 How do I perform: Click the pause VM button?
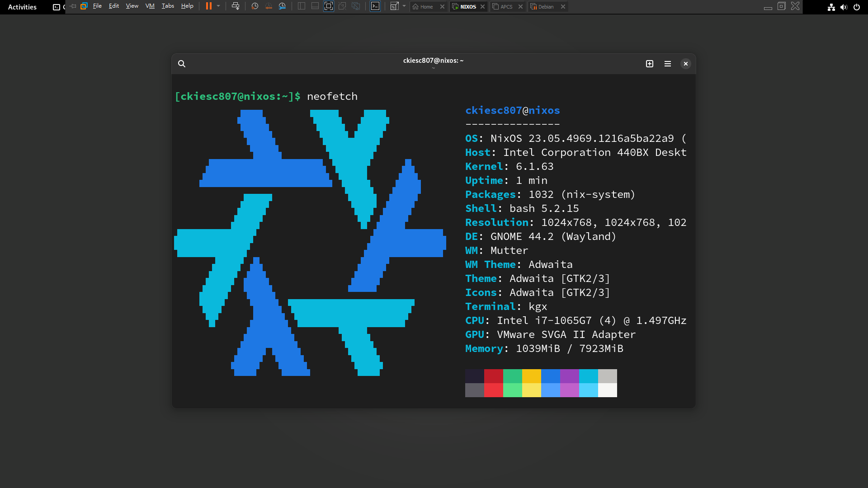[x=208, y=6]
